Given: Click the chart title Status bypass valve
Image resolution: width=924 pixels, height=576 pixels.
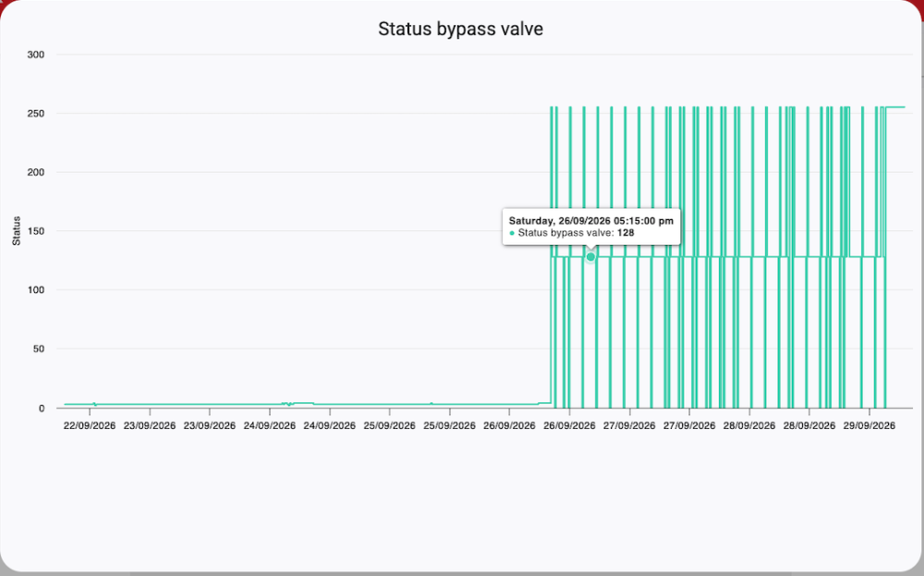Looking at the screenshot, I should click(x=460, y=29).
